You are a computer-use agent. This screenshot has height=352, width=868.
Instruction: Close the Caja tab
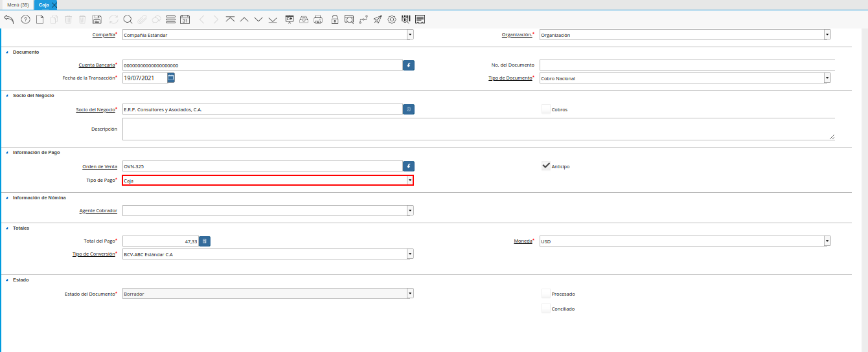(54, 5)
